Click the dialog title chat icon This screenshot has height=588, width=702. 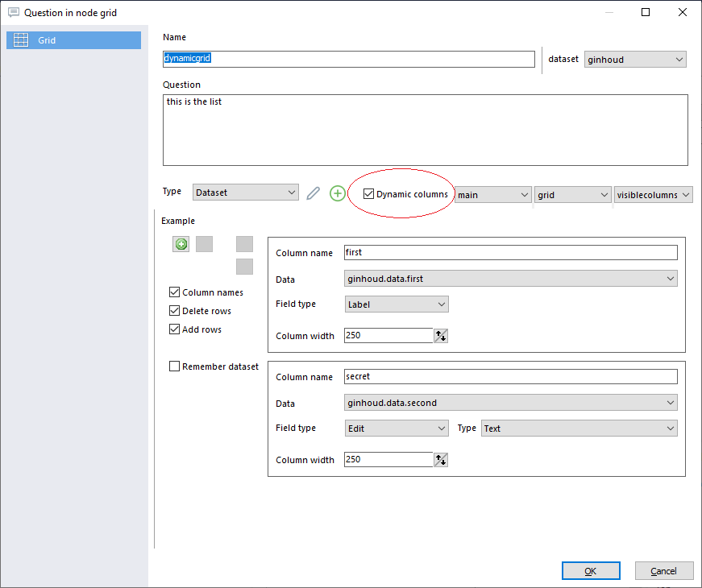click(x=14, y=13)
